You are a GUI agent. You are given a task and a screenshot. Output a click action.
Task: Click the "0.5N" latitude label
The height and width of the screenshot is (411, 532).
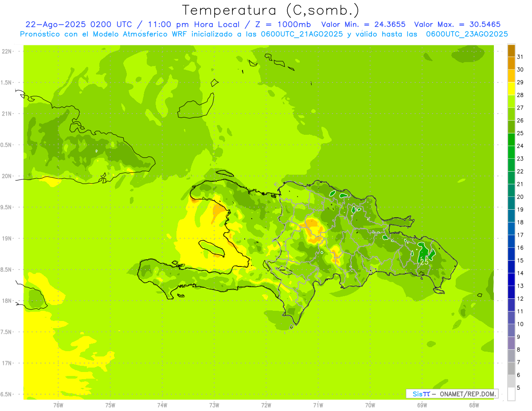coord(7,145)
